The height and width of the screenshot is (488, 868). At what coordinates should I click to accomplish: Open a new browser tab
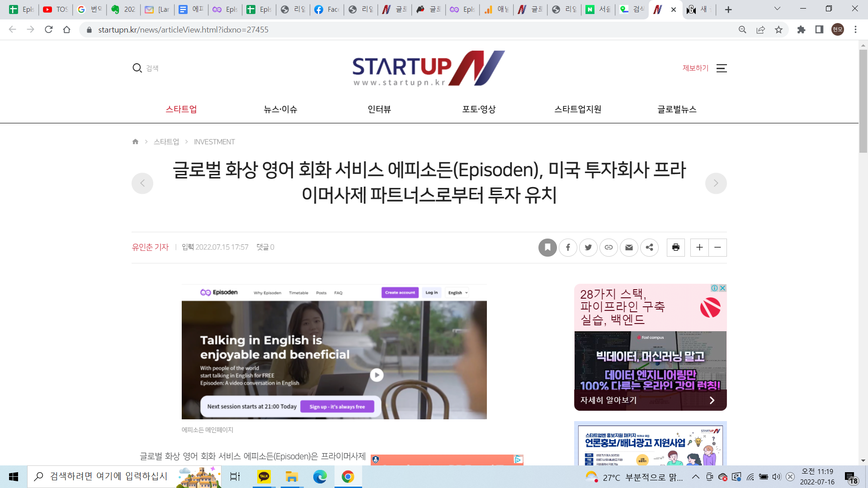coord(728,9)
